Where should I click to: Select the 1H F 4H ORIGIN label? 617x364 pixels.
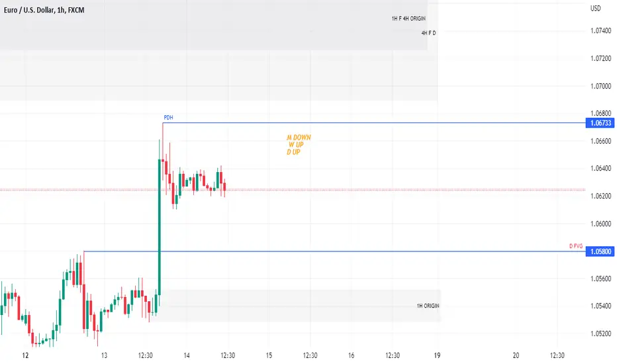pos(408,19)
